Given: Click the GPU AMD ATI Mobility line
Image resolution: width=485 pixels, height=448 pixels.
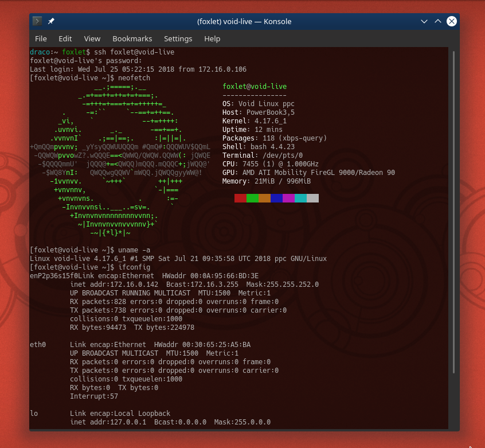Looking at the screenshot, I should tap(308, 172).
